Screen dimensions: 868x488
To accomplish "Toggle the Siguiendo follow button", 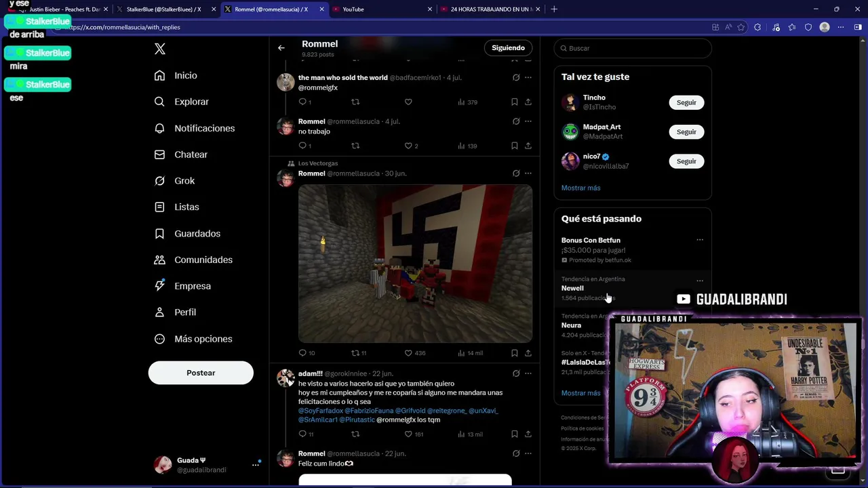I will click(508, 48).
